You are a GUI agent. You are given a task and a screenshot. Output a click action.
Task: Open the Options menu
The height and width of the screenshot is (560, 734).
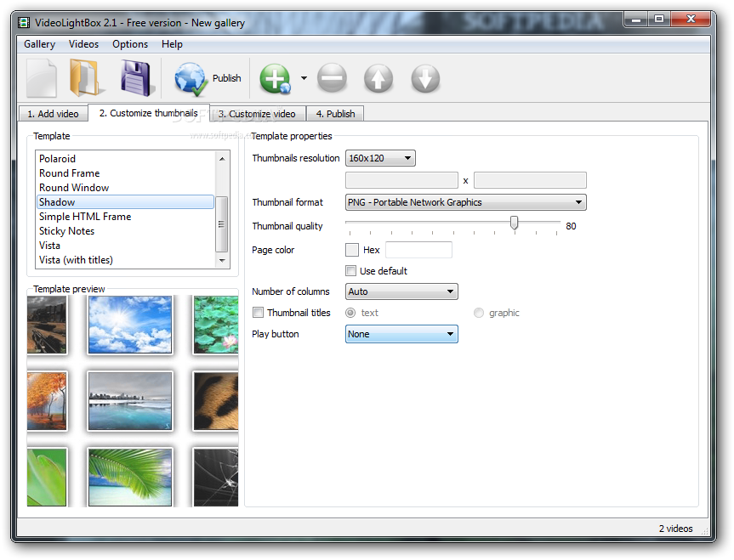click(x=130, y=44)
